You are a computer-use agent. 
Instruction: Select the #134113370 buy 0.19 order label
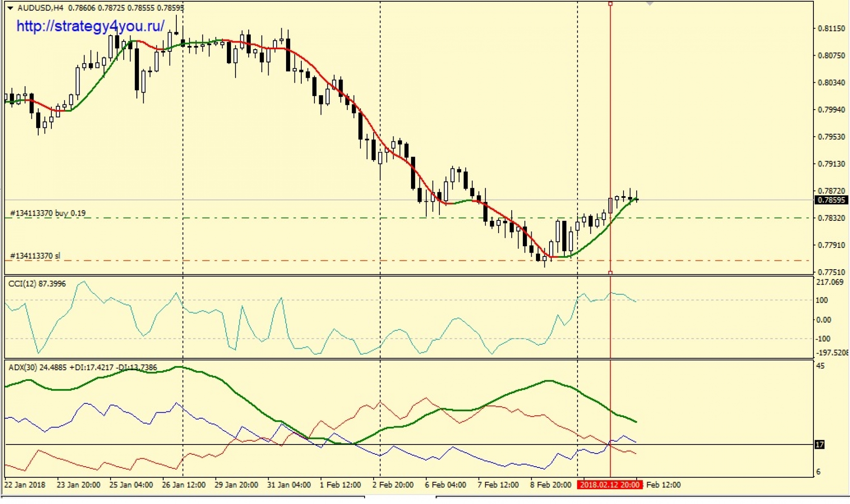[48, 213]
